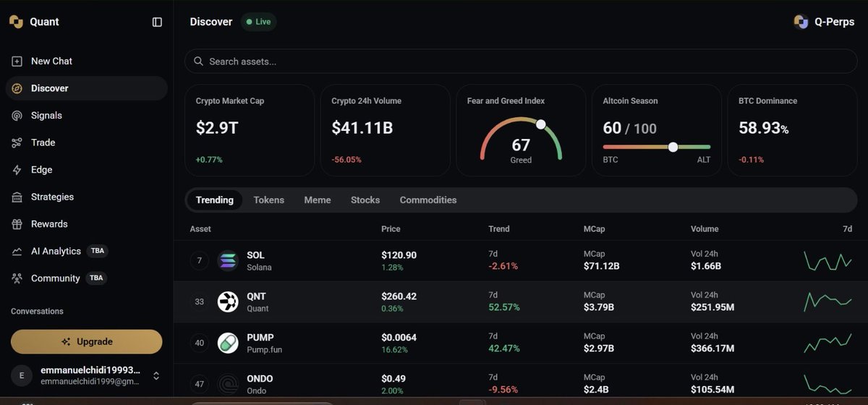The image size is (868, 405).
Task: Click the BTC Dominance card
Action: [792, 130]
